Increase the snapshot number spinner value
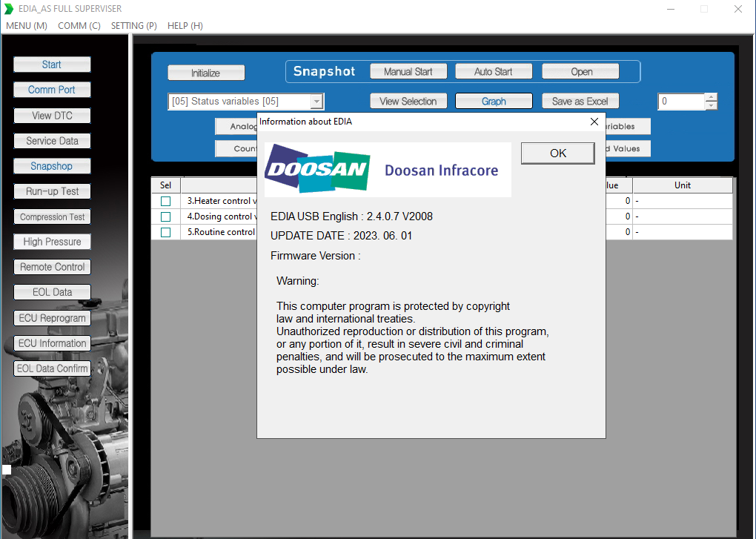Viewport: 756px width, 539px height. click(x=712, y=97)
